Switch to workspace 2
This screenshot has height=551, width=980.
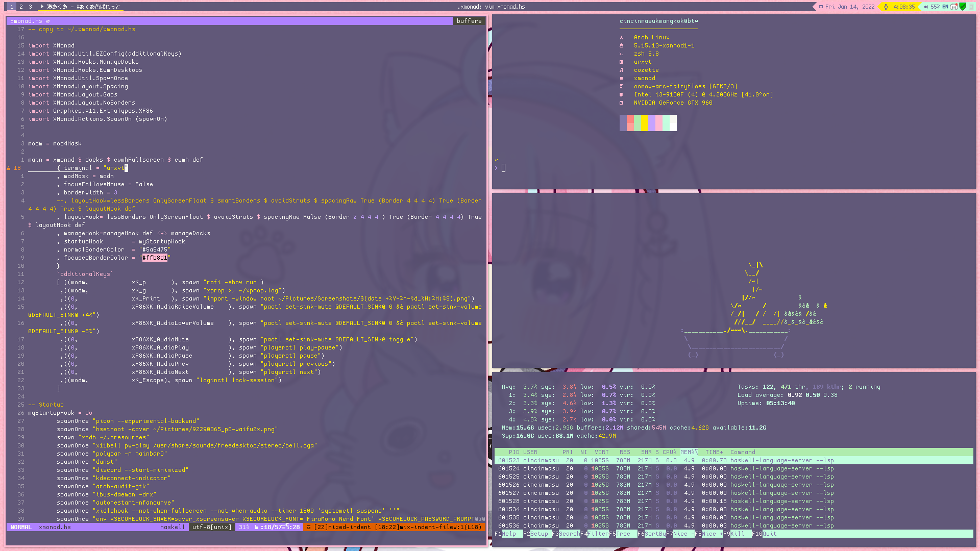point(21,7)
